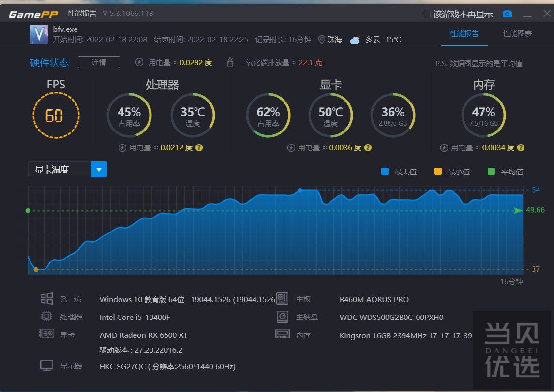Screen dimensions: 554x392
Task: Switch to the 性能图表 tab
Action: pyautogui.click(x=517, y=34)
